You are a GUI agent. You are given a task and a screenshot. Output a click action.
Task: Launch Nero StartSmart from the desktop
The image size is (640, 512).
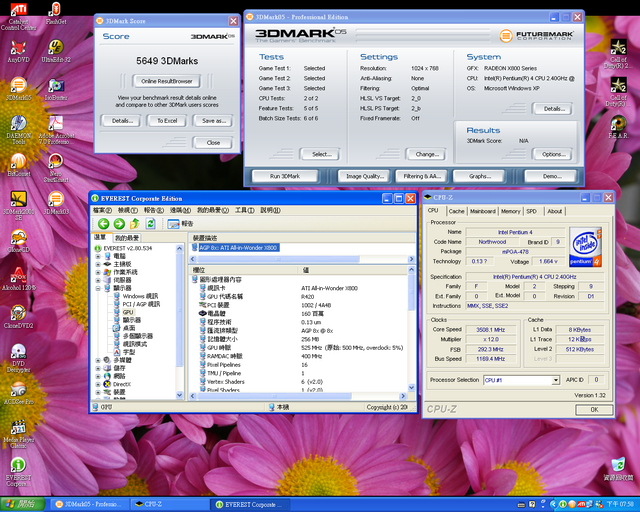pyautogui.click(x=56, y=168)
